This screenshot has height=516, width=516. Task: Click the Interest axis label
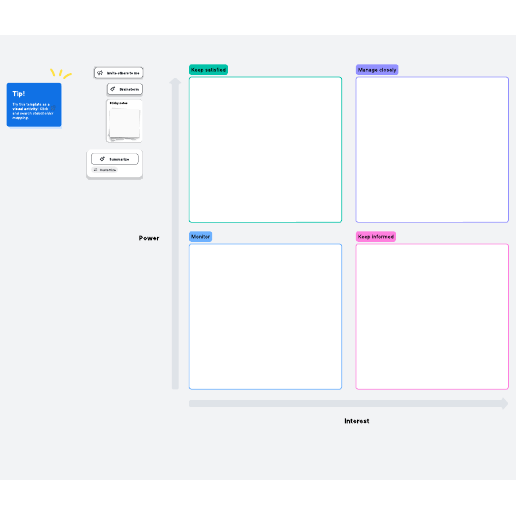point(357,421)
